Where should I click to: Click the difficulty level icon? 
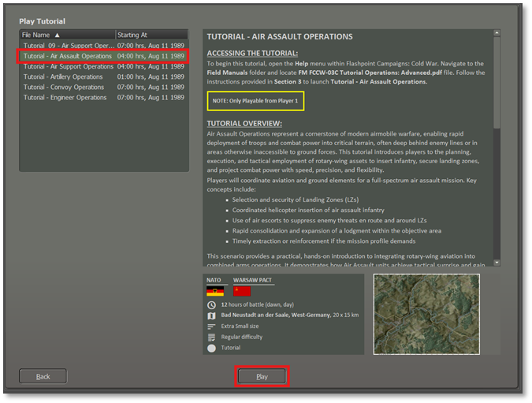[x=211, y=337]
